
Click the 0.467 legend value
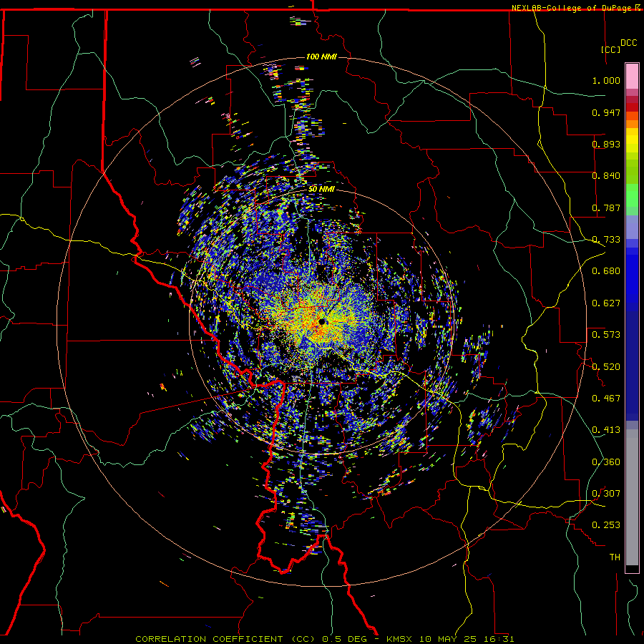click(x=606, y=399)
